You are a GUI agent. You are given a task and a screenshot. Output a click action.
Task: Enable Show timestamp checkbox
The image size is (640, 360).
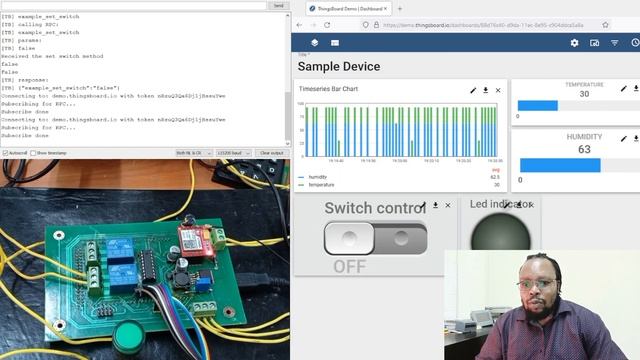pos(33,153)
